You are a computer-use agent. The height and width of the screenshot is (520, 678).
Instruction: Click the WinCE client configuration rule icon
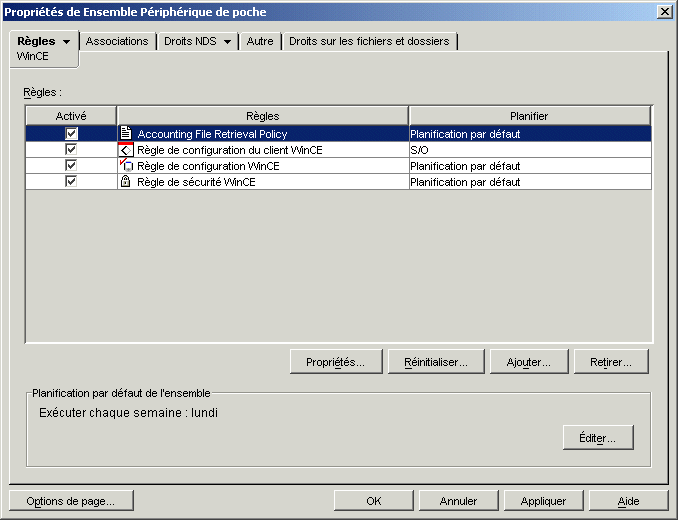pos(125,150)
